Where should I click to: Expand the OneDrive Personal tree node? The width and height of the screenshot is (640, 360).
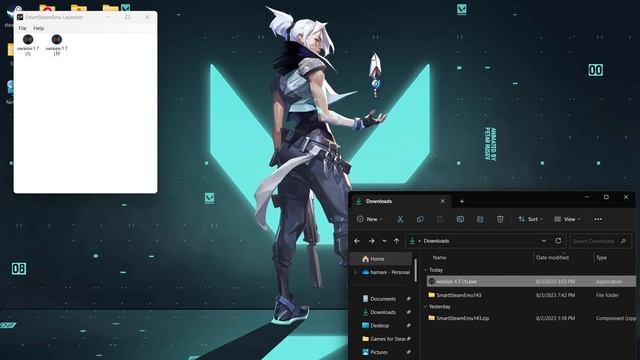pyautogui.click(x=355, y=272)
